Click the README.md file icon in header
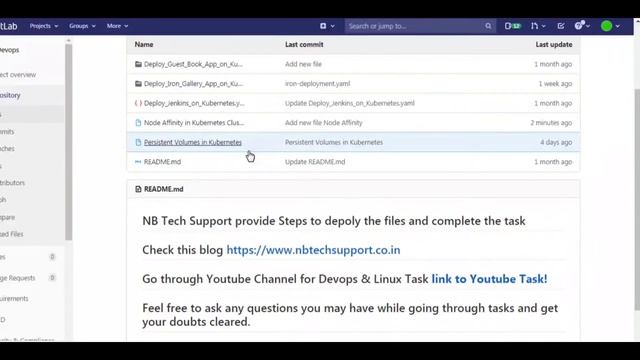Image resolution: width=640 pixels, height=360 pixels. point(138,189)
